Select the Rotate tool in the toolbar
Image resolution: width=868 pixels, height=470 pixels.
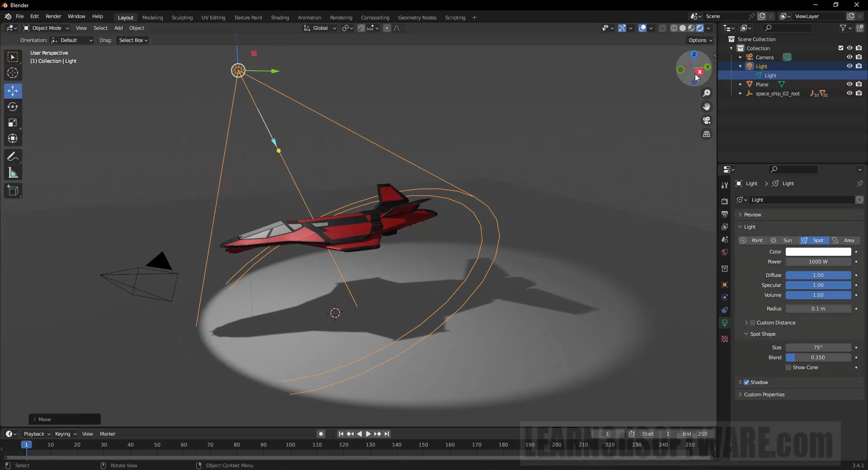[13, 107]
